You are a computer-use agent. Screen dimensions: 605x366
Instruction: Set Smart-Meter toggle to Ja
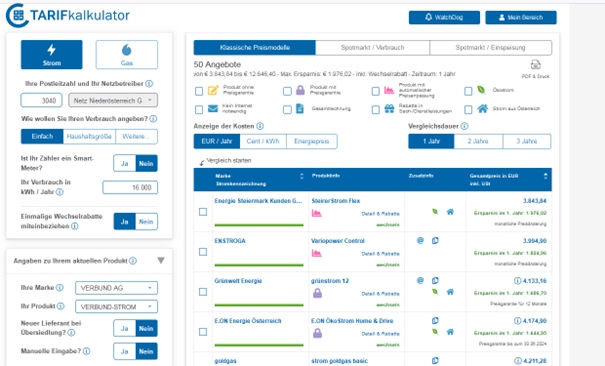(125, 163)
